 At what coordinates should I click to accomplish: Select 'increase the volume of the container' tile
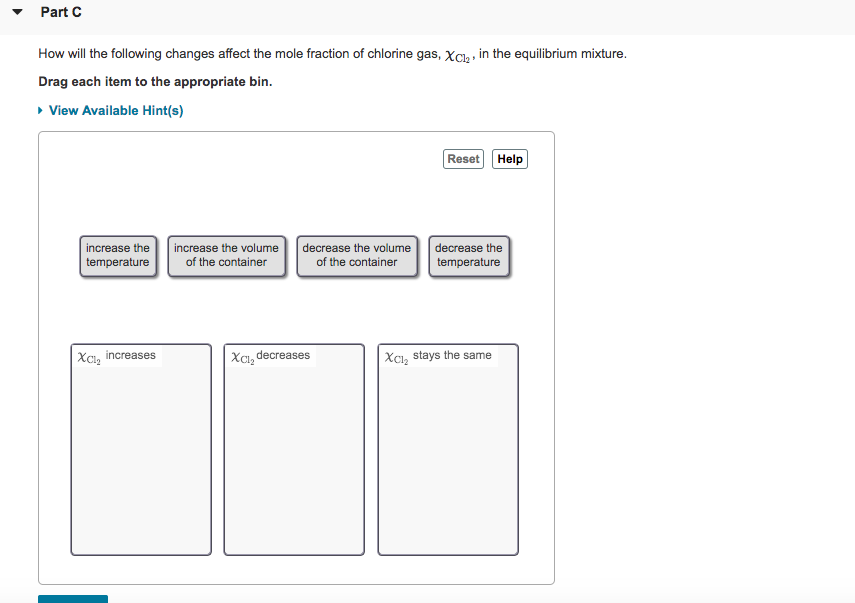point(226,255)
